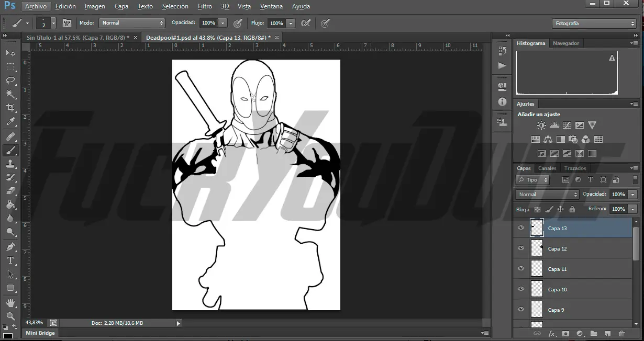
Task: Expand the Fotografía workspace dropdown
Action: point(594,24)
